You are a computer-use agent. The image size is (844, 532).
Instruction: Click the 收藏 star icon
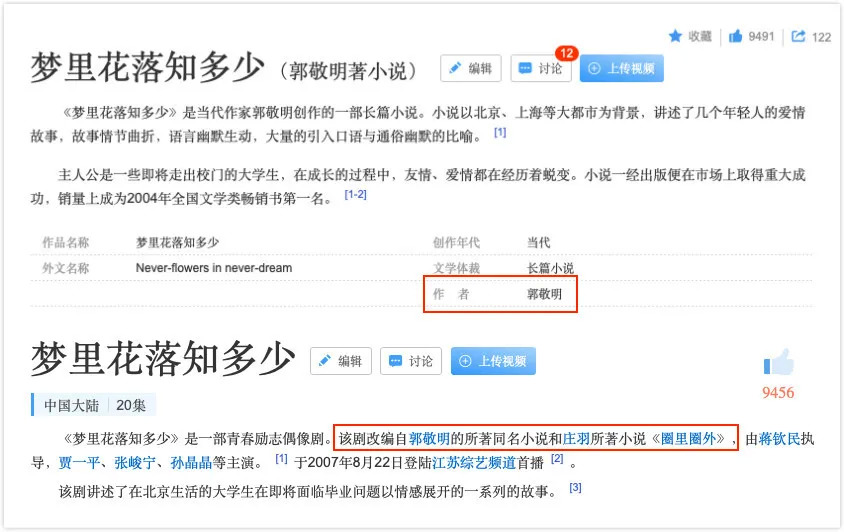pyautogui.click(x=676, y=36)
